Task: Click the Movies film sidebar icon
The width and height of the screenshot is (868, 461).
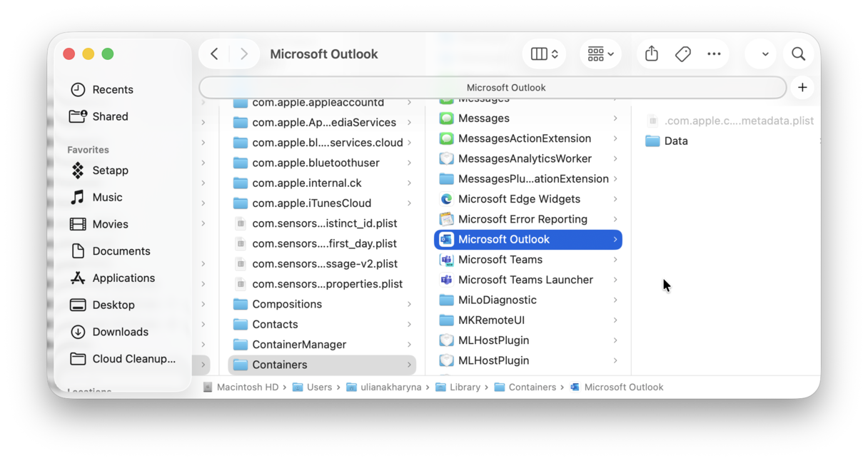Action: click(x=78, y=224)
